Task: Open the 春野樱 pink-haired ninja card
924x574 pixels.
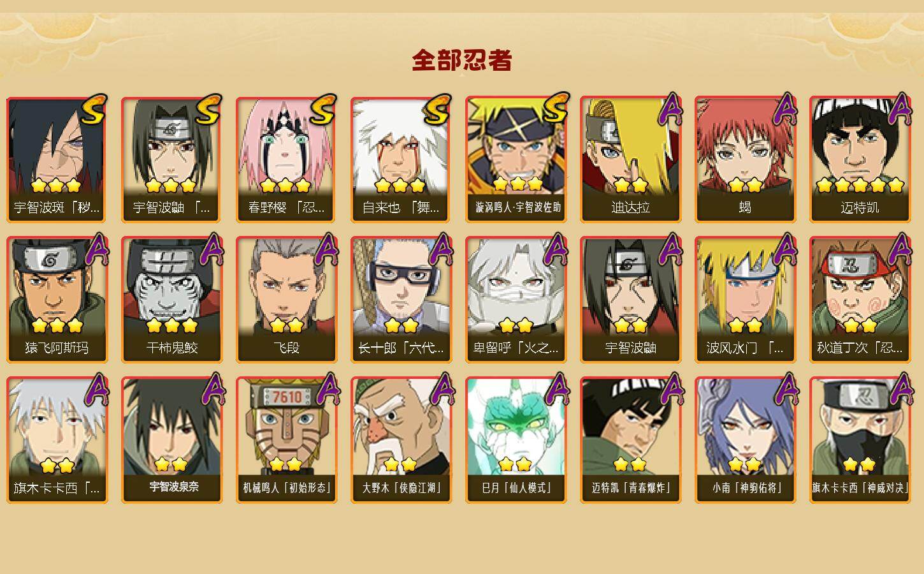Action: coord(287,159)
